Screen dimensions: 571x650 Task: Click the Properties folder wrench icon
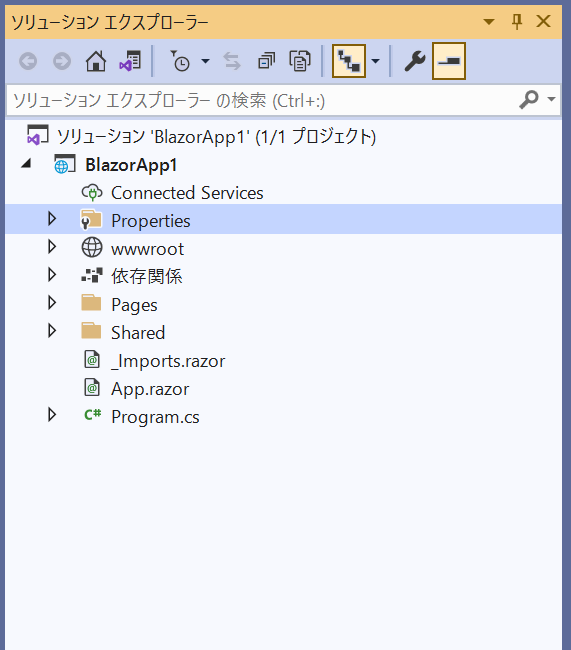point(91,220)
